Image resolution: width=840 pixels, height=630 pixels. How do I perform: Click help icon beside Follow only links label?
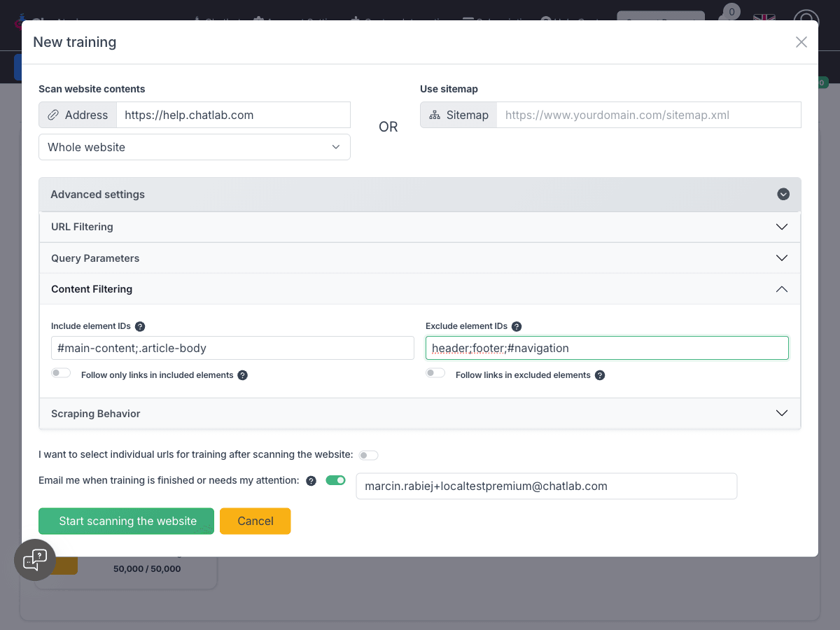242,375
